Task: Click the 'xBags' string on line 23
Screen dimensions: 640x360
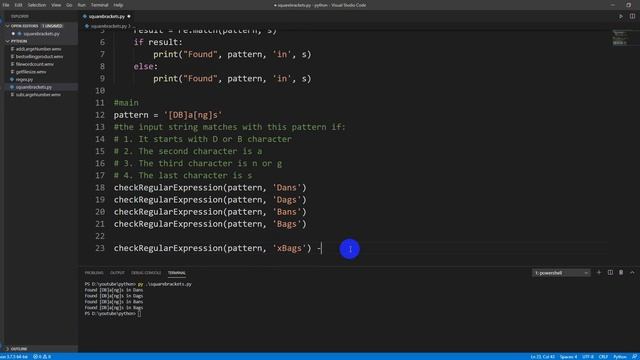Action: [x=289, y=248]
